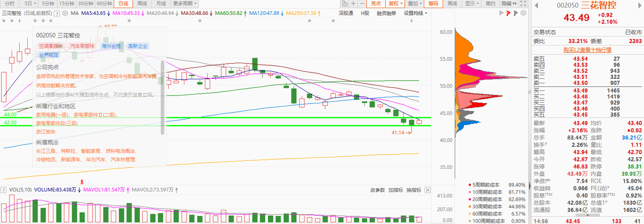Click 换指标 to change the indicator

pyautogui.click(x=414, y=190)
